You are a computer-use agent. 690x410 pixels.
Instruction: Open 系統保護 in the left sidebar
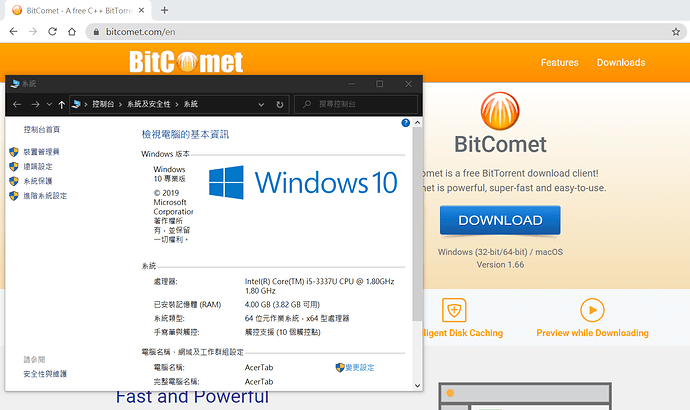point(38,181)
